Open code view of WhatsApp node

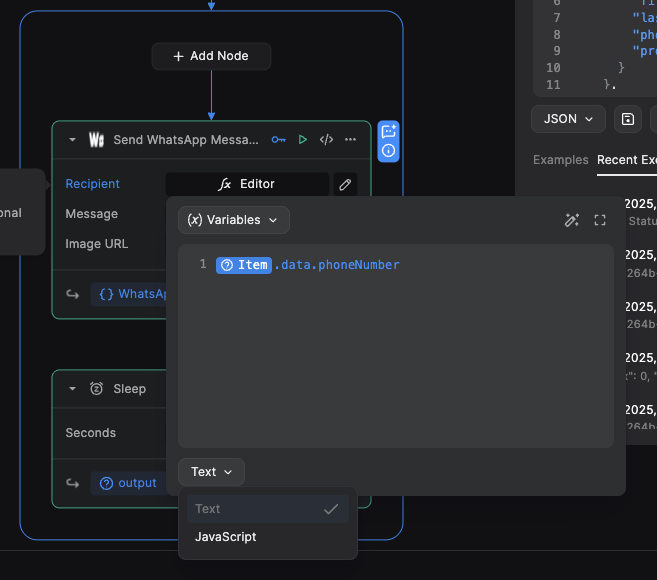[326, 140]
